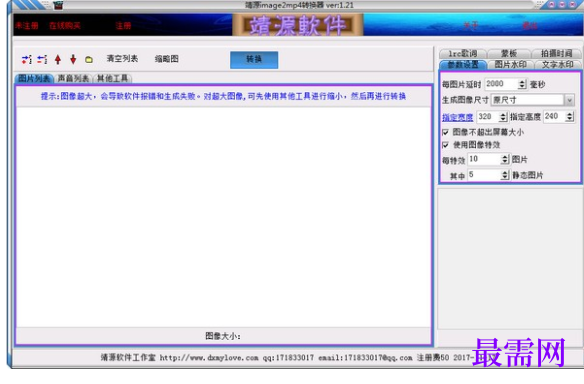Toggle the 使用图像特效 checkbox

(x=445, y=145)
